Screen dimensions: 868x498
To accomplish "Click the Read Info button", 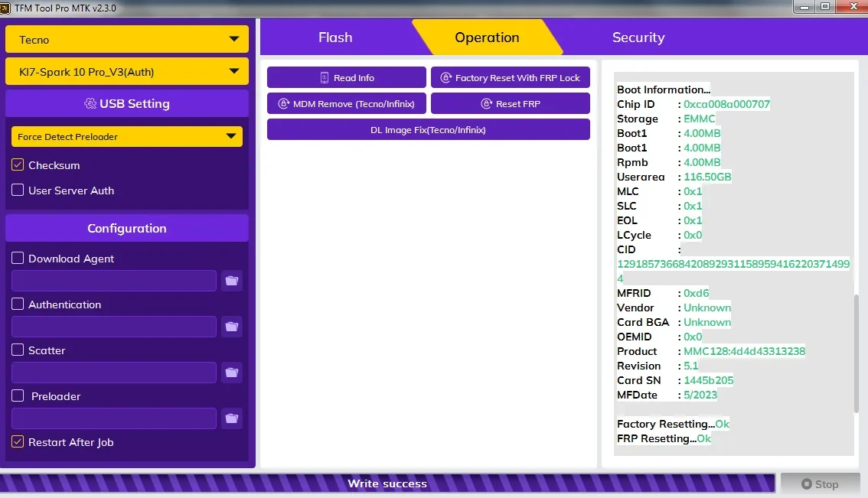I will click(347, 77).
